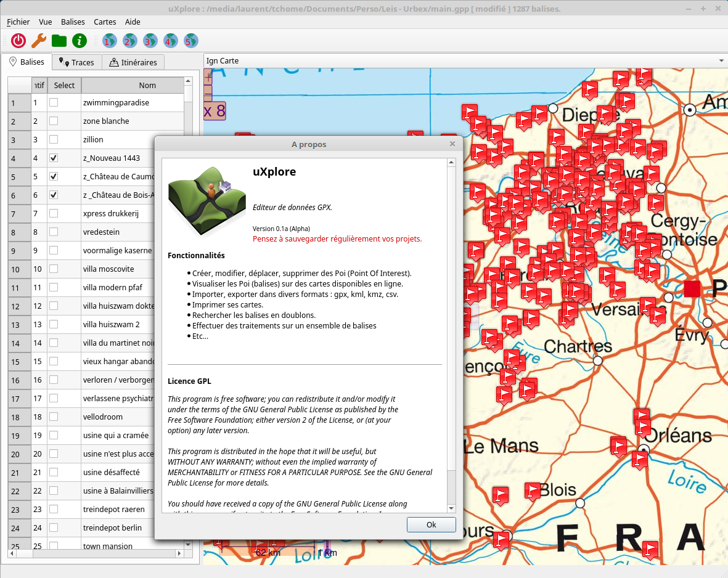The width and height of the screenshot is (728, 578).
Task: Click the red power quit icon
Action: tap(18, 41)
